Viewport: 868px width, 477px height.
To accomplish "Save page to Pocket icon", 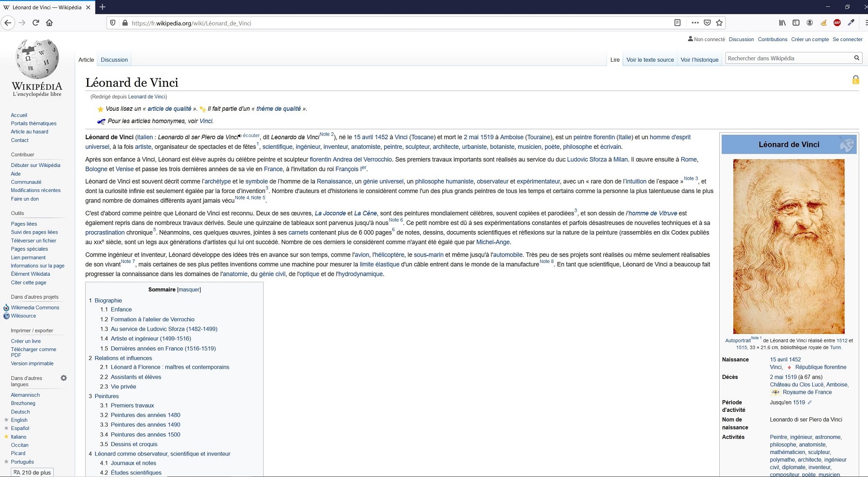I will click(707, 23).
